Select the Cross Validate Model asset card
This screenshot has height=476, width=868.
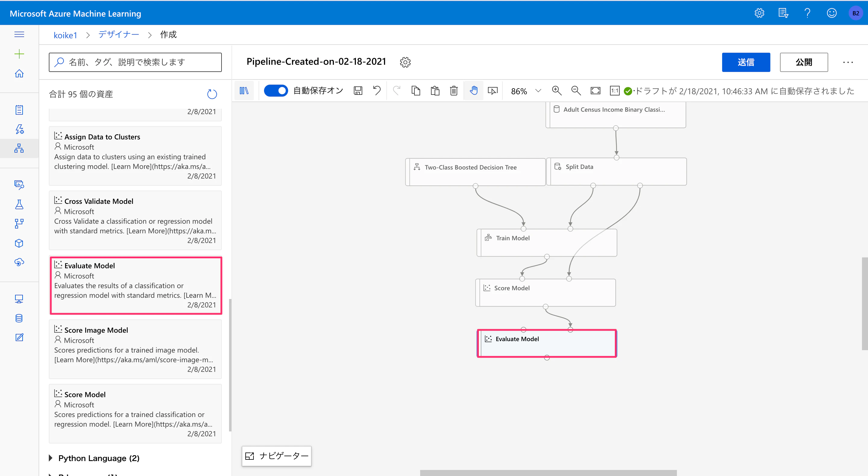[135, 220]
